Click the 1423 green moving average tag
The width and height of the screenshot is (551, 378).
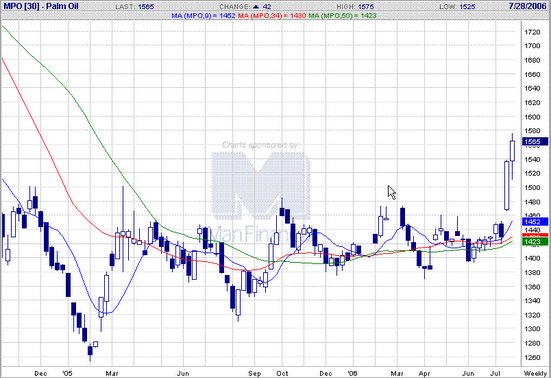tap(535, 241)
